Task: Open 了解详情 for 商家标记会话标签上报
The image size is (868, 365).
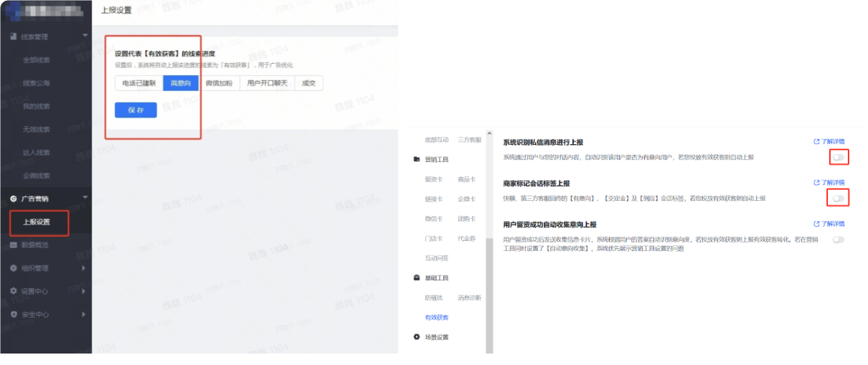Action: tap(833, 183)
